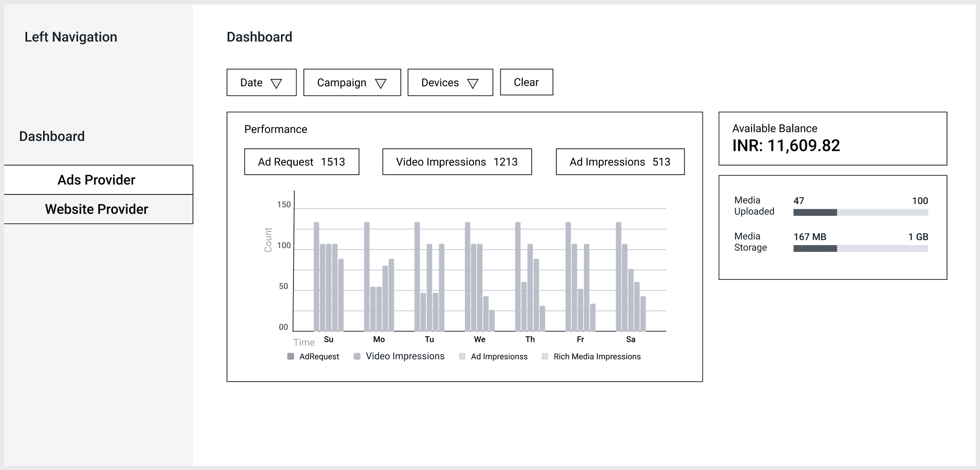
Task: Click the tallest bar for Su
Action: (x=316, y=276)
